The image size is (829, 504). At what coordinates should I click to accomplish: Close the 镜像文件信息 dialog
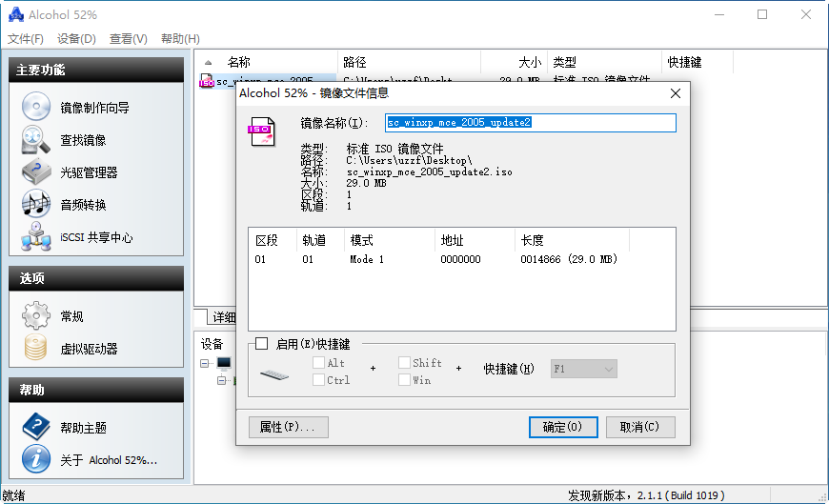coord(676,93)
